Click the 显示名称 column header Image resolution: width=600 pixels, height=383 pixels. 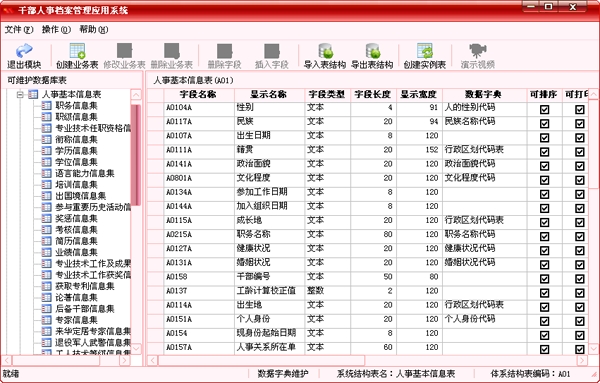[269, 95]
